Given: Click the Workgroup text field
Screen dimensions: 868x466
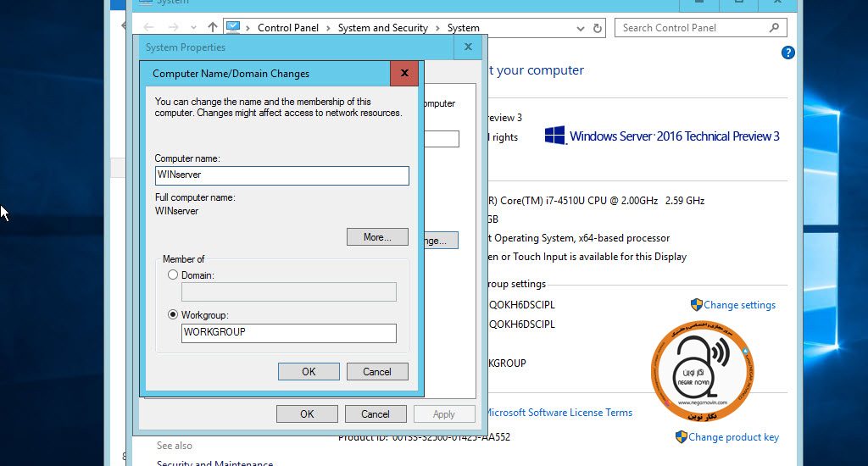Looking at the screenshot, I should click(x=289, y=333).
